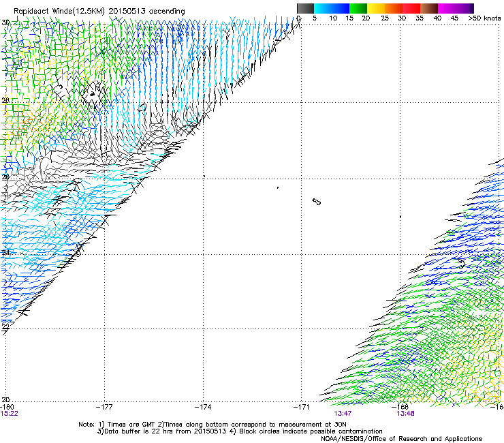Select the red 30-35 knots legend segment
Viewport: 504px width, 443px height.
(411, 8)
